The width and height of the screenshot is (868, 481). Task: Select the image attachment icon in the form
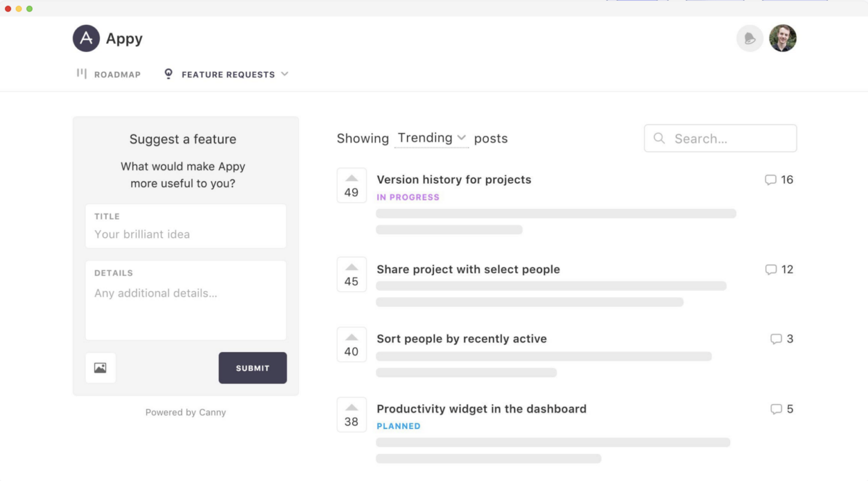[x=100, y=367]
